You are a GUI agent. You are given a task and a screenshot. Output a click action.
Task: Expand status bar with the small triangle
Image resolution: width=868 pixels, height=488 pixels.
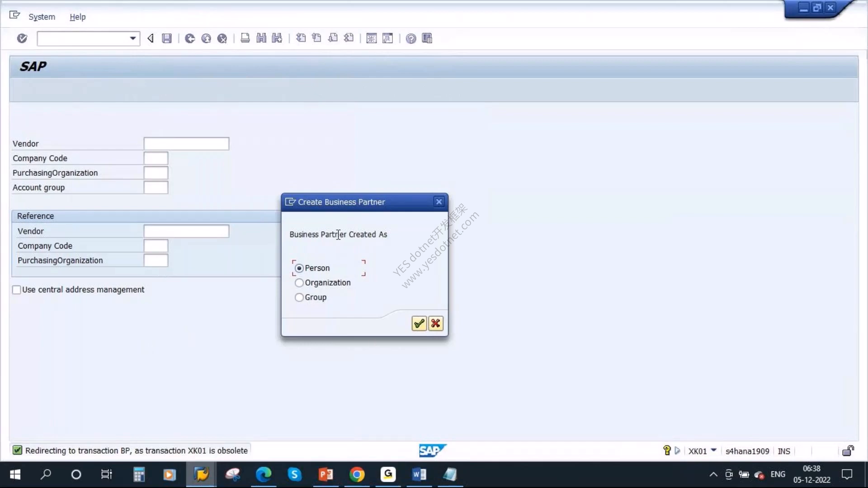(677, 450)
